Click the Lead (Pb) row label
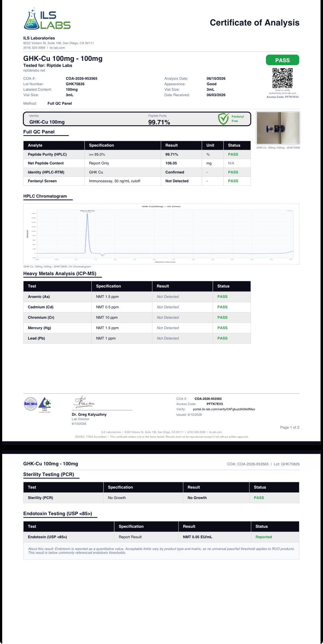The height and width of the screenshot is (644, 323). 36,338
